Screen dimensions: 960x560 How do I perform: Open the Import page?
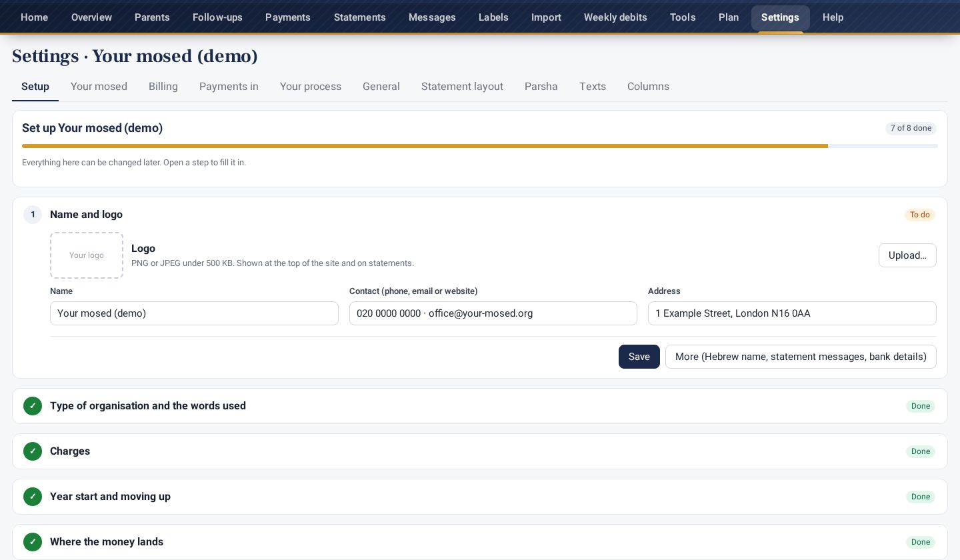point(546,17)
